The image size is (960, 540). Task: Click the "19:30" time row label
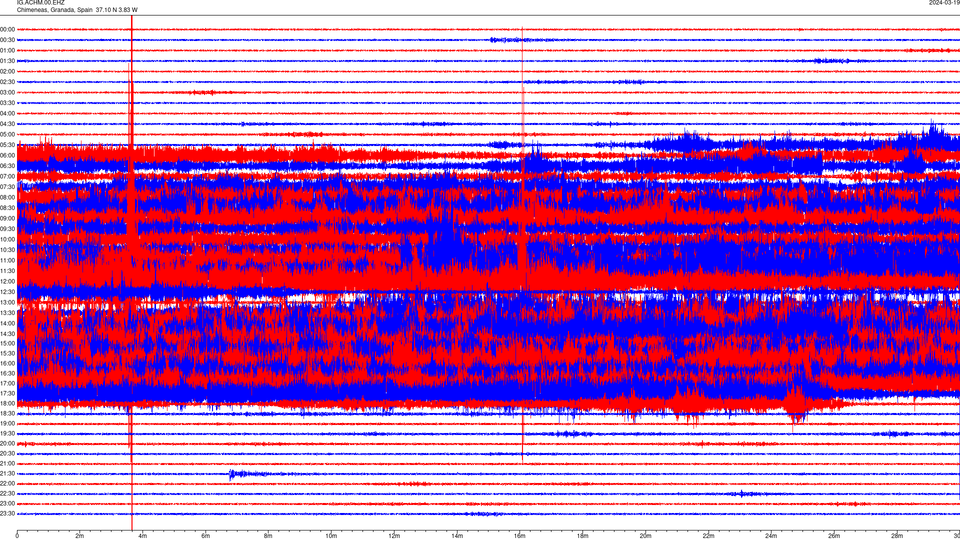[x=7, y=433]
